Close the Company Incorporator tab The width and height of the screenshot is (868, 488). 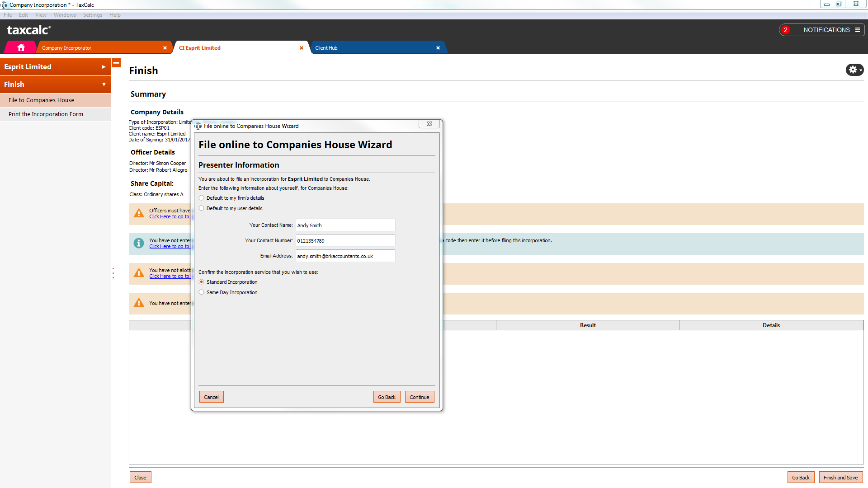pyautogui.click(x=165, y=48)
